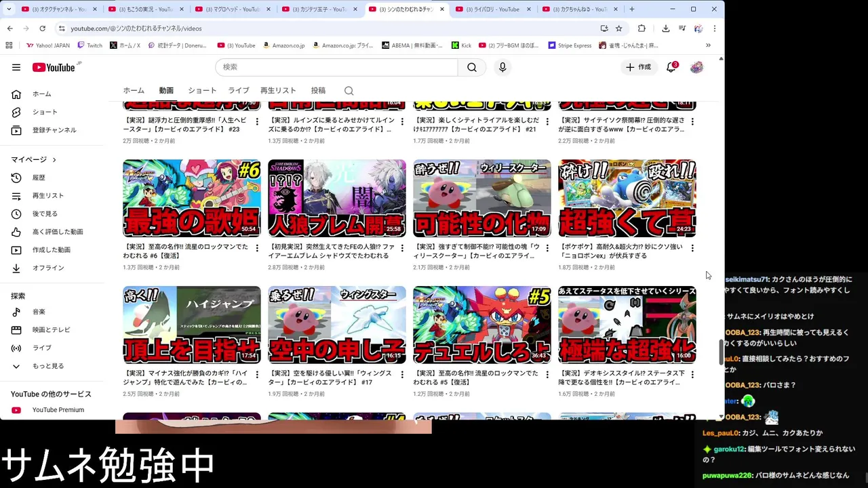Image resolution: width=868 pixels, height=488 pixels.
Task: Open options for FEの人狼 video
Action: click(x=402, y=248)
